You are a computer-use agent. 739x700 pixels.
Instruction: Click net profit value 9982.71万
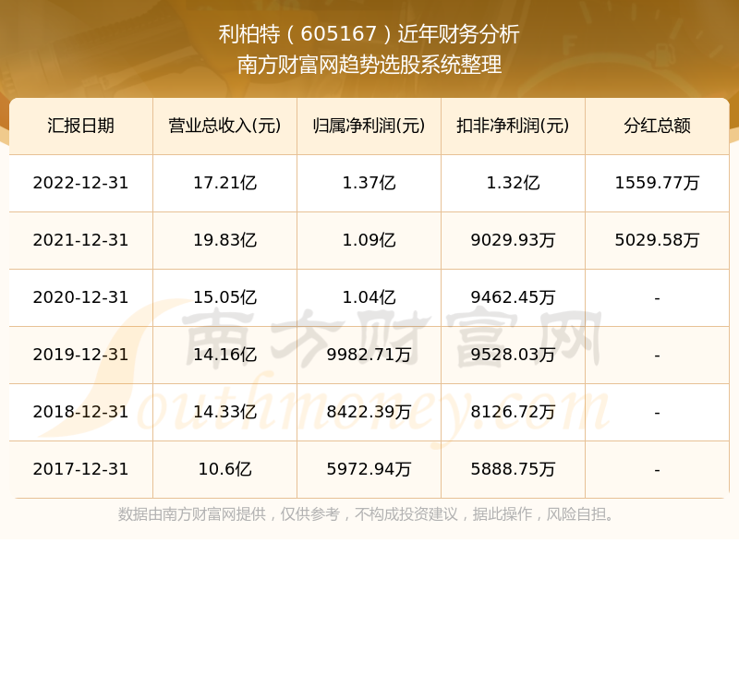369,355
